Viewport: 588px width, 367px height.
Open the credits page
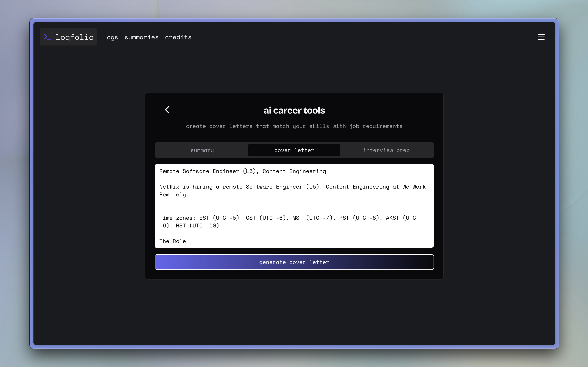click(x=178, y=37)
